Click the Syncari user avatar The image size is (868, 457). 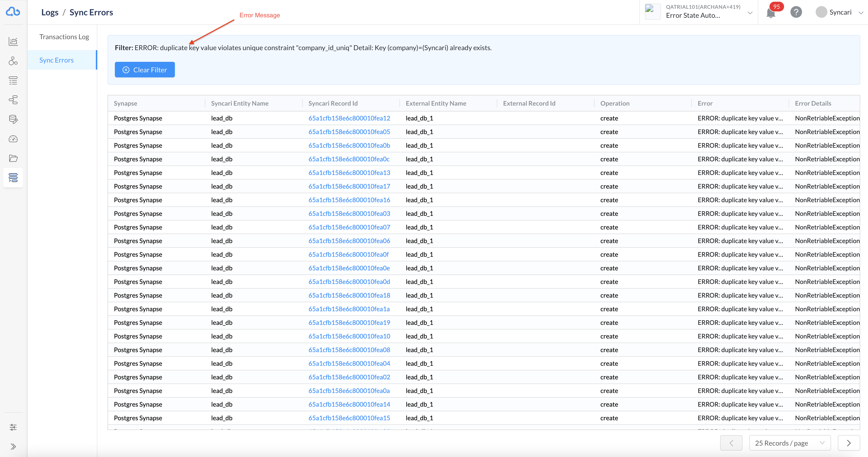click(821, 12)
